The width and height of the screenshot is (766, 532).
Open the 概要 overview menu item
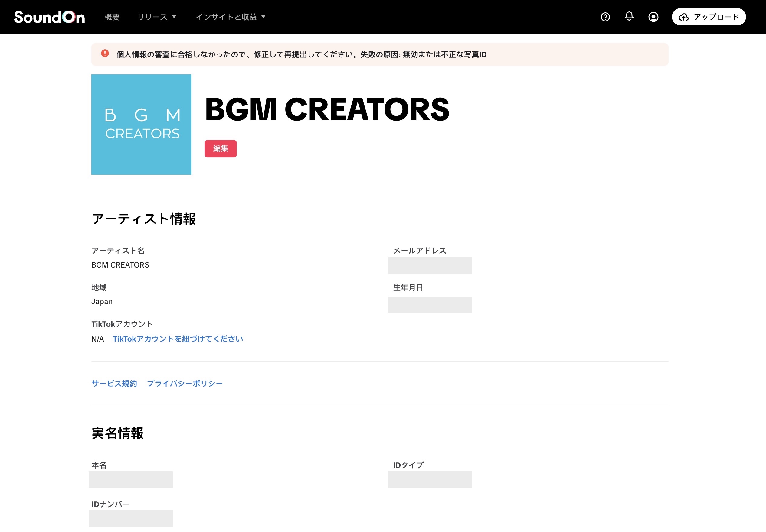(x=112, y=17)
